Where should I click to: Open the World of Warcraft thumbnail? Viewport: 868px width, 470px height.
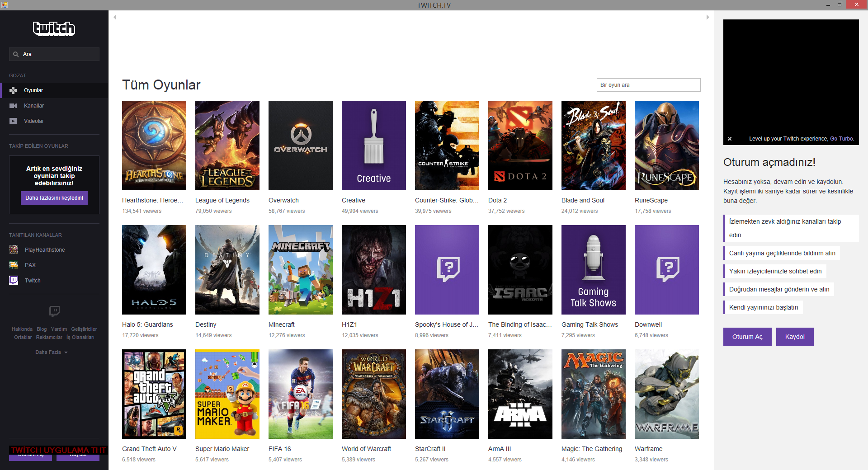pos(374,394)
